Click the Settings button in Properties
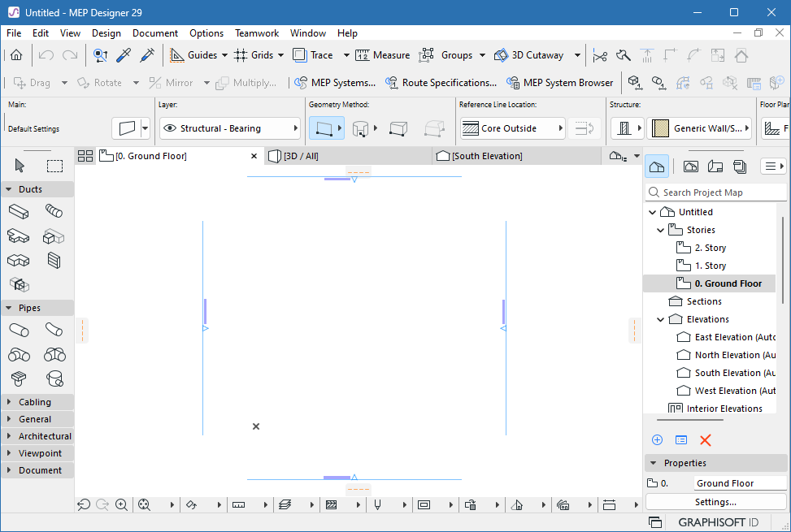 coord(715,501)
